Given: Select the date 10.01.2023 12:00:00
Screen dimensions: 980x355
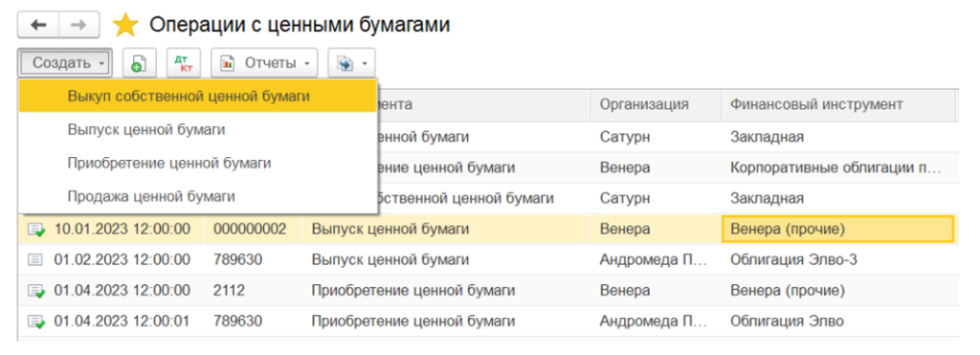Looking at the screenshot, I should (x=122, y=230).
